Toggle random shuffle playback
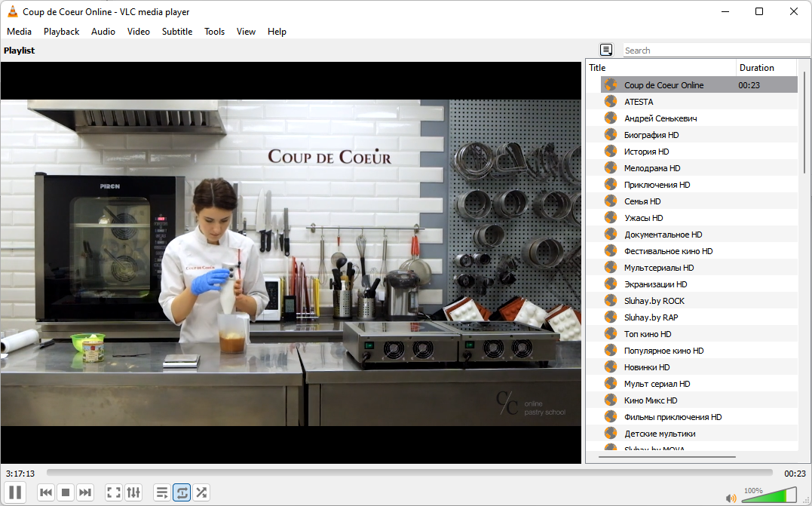The height and width of the screenshot is (506, 812). (x=201, y=492)
